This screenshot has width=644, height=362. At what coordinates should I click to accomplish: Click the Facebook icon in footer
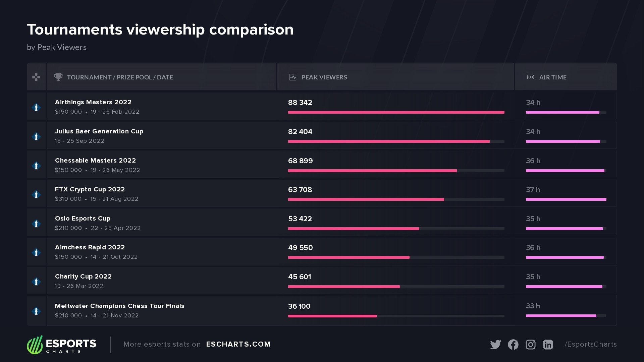point(513,345)
